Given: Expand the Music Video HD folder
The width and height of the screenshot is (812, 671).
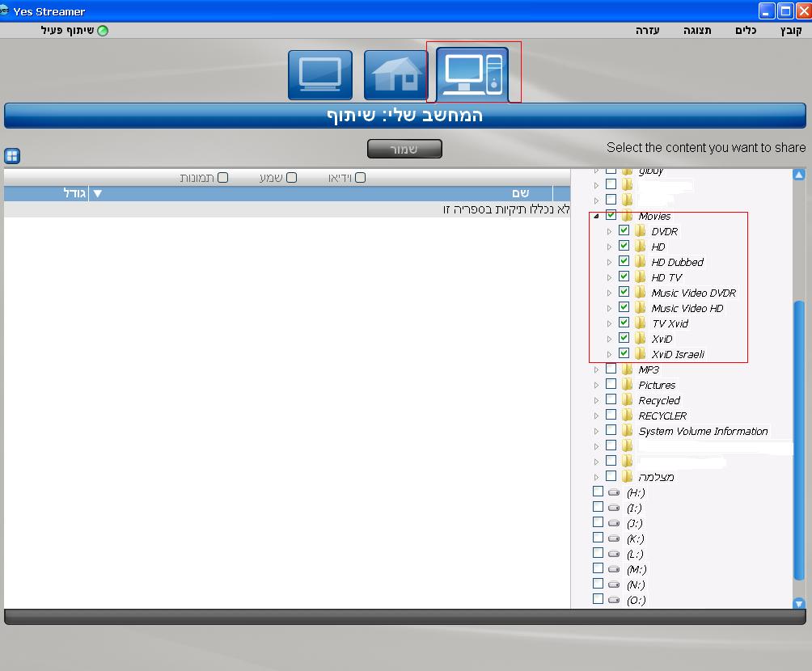Looking at the screenshot, I should coord(609,308).
